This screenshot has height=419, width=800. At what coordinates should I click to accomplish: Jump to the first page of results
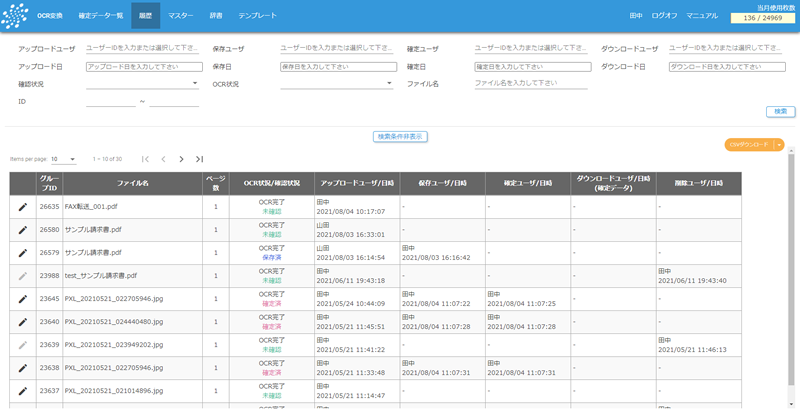click(145, 159)
